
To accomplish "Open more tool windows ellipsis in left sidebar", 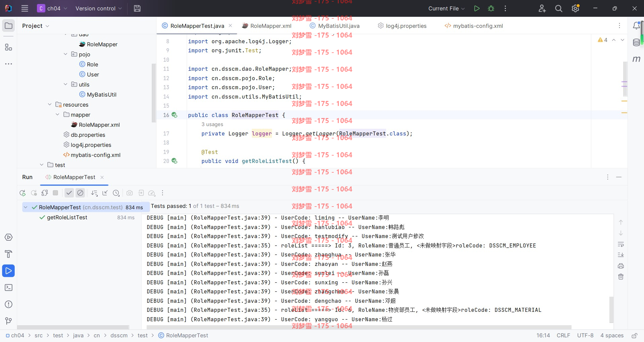I will tap(9, 64).
